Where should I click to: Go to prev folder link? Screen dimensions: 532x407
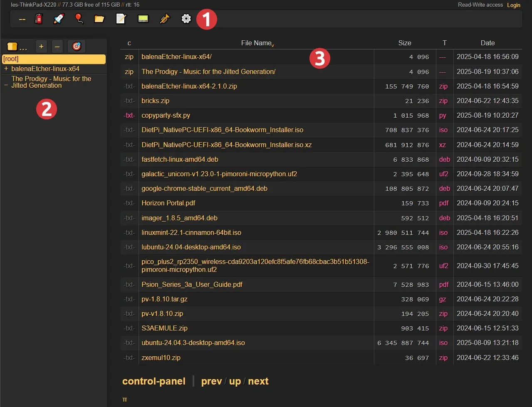(x=211, y=381)
